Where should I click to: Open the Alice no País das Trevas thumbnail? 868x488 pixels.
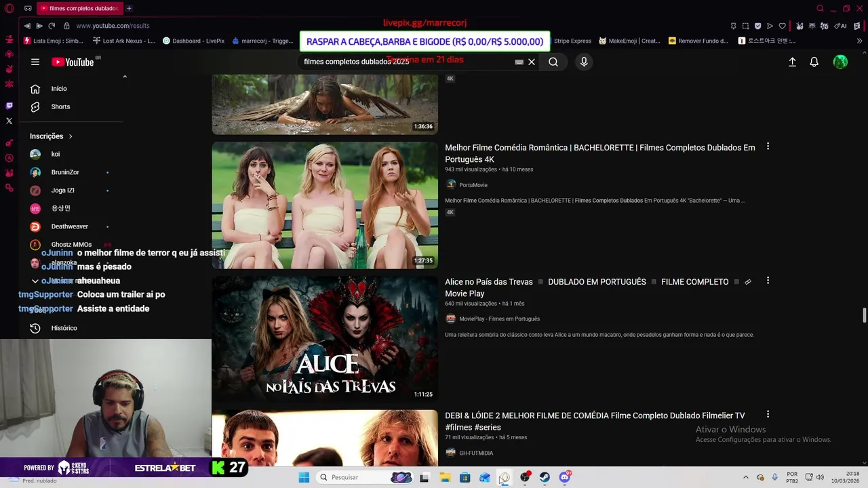(x=325, y=339)
